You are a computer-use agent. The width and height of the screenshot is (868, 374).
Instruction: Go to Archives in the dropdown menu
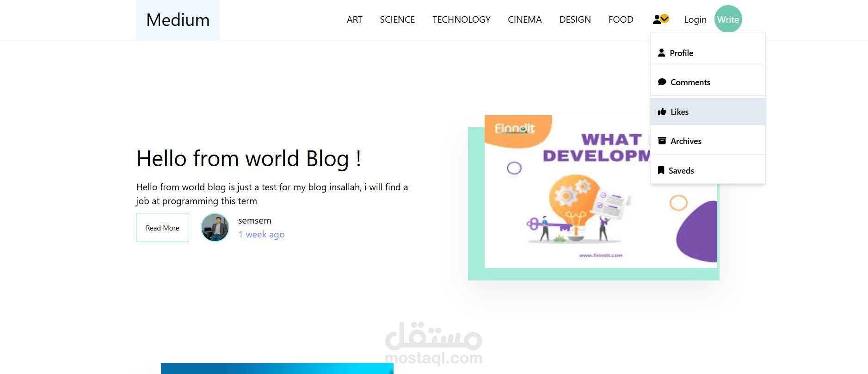(x=708, y=141)
